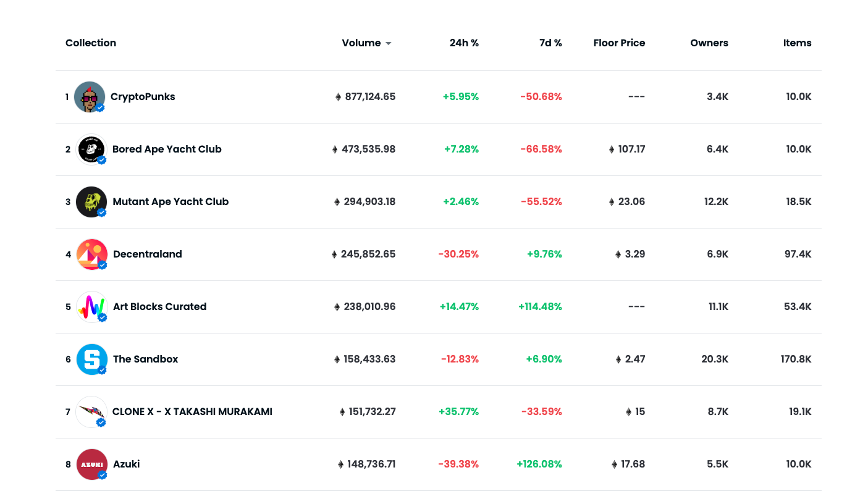Image resolution: width=868 pixels, height=499 pixels.
Task: Click the +126.08% 7d change
Action: (x=539, y=464)
